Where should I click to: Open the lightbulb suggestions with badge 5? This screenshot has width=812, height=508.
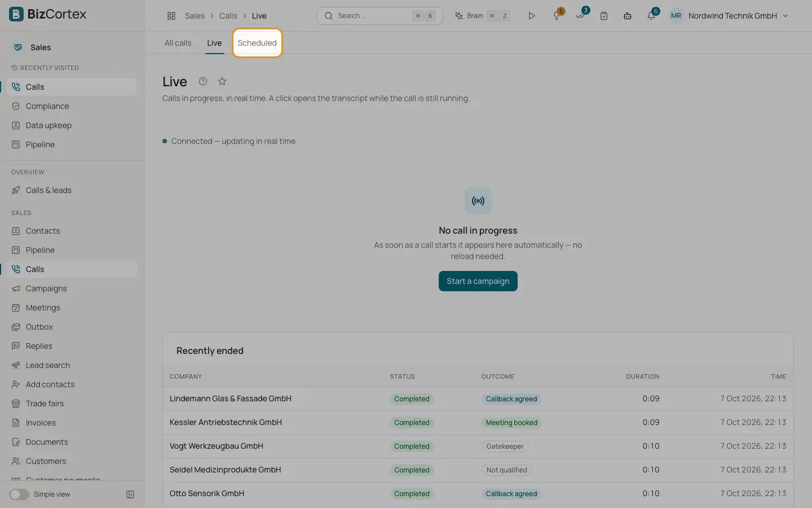pos(557,16)
